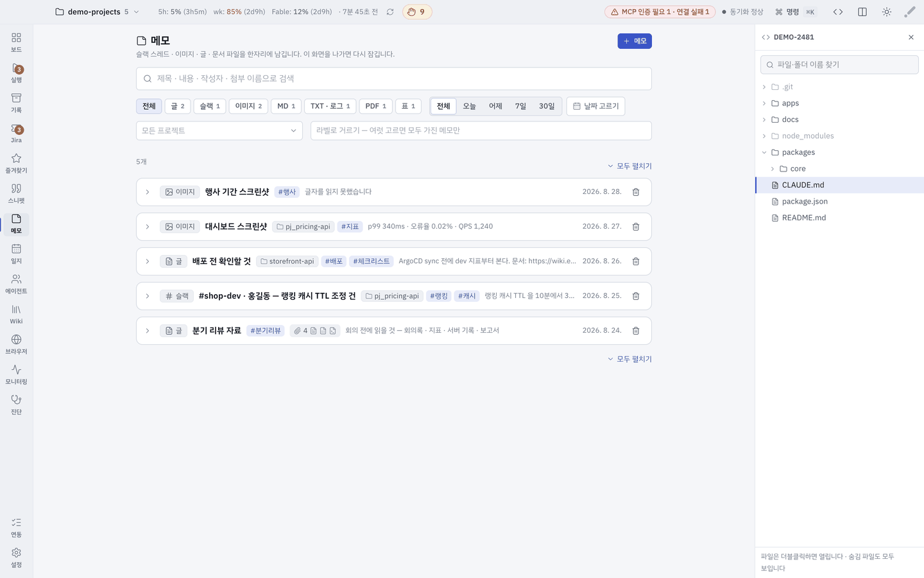The image size is (924, 578).
Task: Filter memos by 이미지 type
Action: click(x=248, y=106)
